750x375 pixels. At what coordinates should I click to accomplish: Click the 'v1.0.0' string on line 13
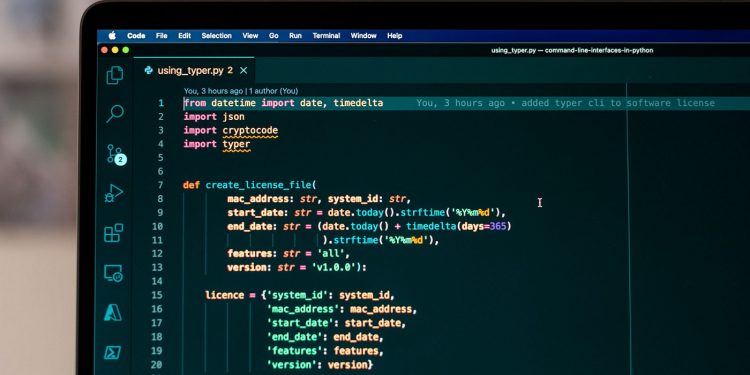click(334, 267)
